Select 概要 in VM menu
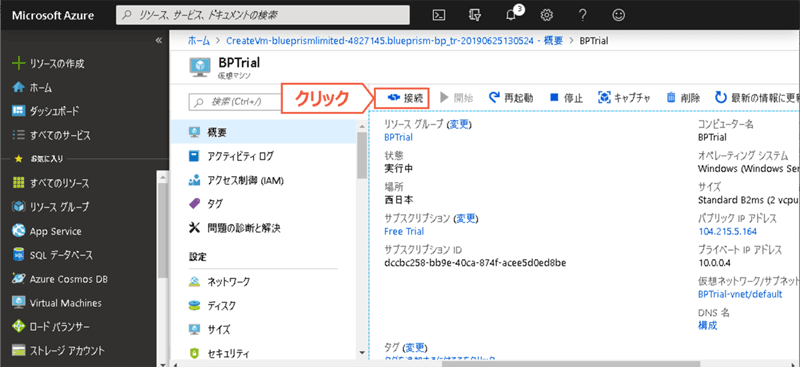 (264, 133)
